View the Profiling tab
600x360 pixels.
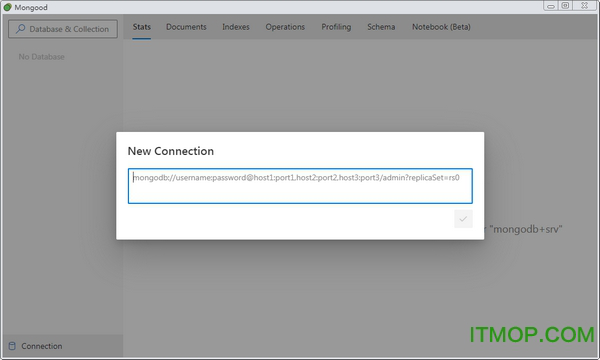tap(336, 27)
